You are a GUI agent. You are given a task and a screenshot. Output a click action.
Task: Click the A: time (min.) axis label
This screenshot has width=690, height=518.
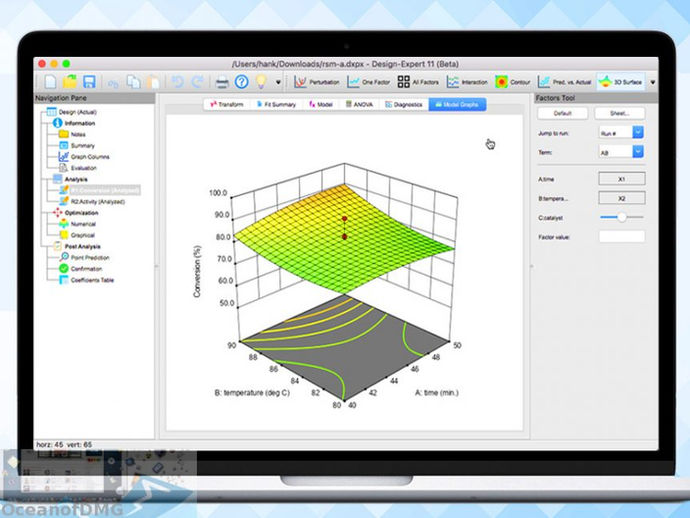tap(437, 393)
